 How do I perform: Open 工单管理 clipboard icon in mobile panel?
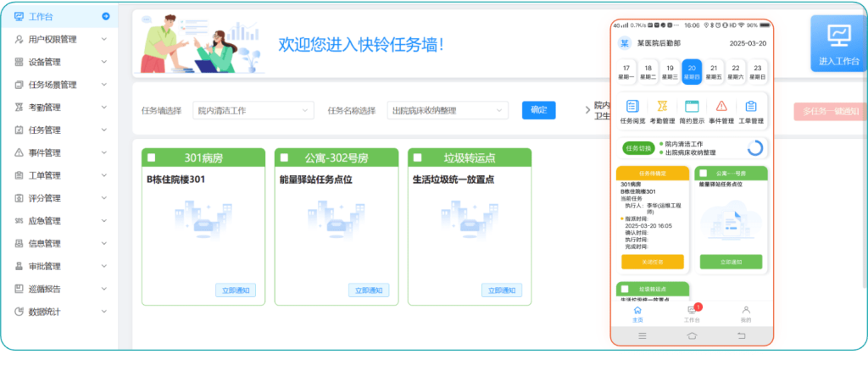coord(751,107)
